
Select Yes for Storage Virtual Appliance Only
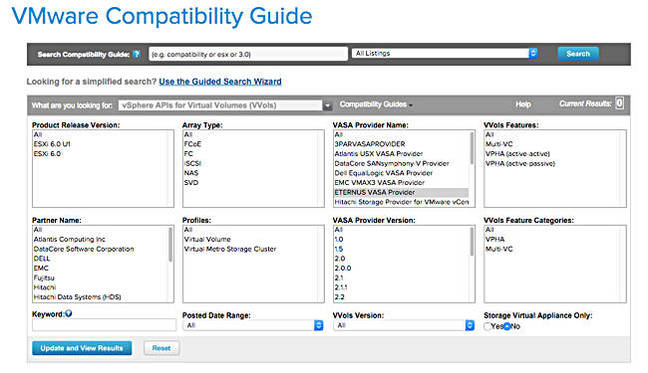click(x=487, y=326)
